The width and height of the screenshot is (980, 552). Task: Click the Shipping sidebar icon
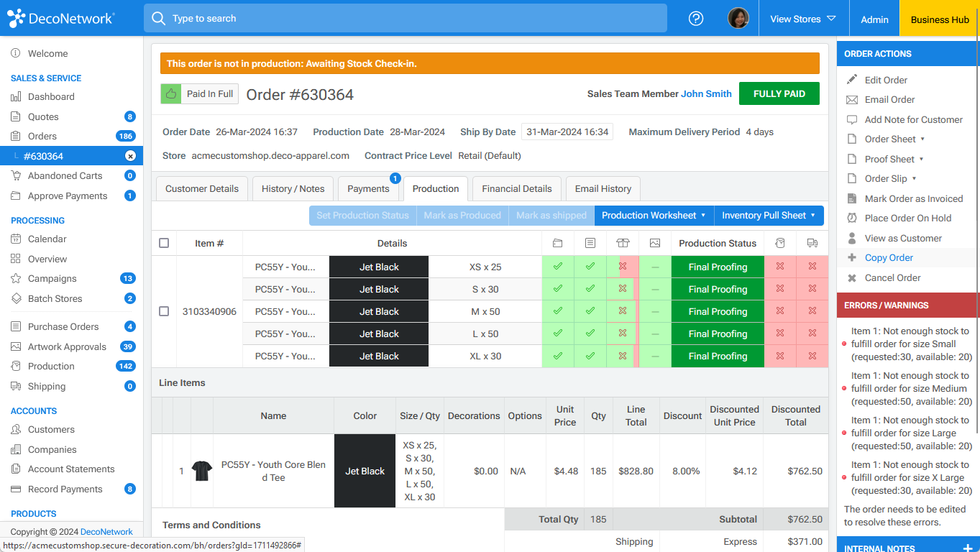[x=16, y=386]
